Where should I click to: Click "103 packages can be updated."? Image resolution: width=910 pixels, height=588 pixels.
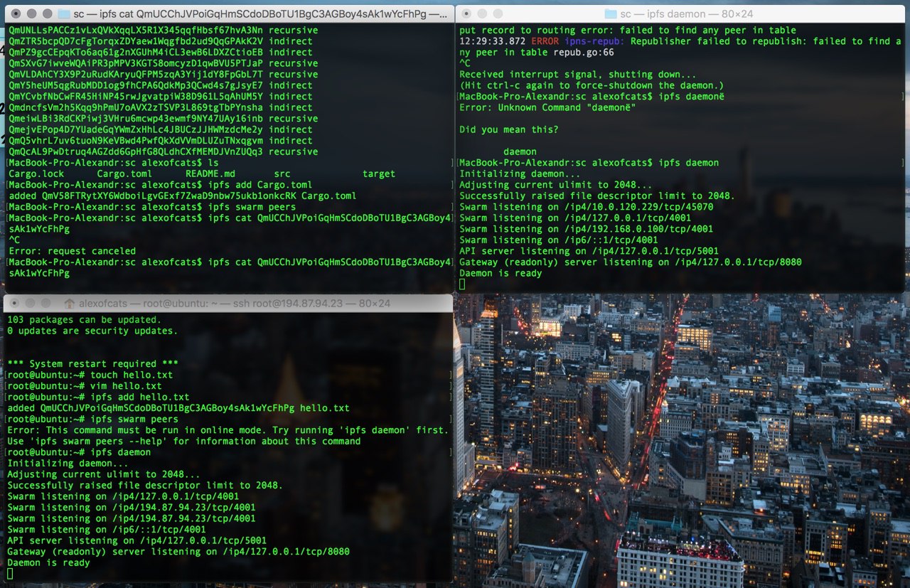tap(85, 320)
